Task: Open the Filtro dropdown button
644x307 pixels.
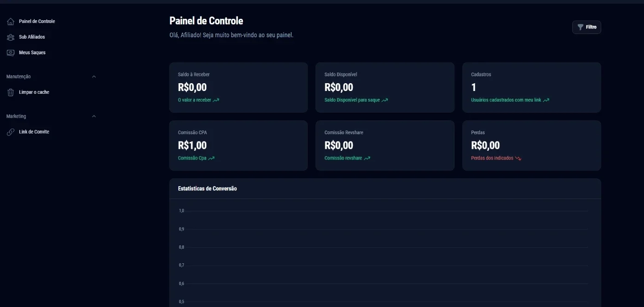Action: click(586, 27)
